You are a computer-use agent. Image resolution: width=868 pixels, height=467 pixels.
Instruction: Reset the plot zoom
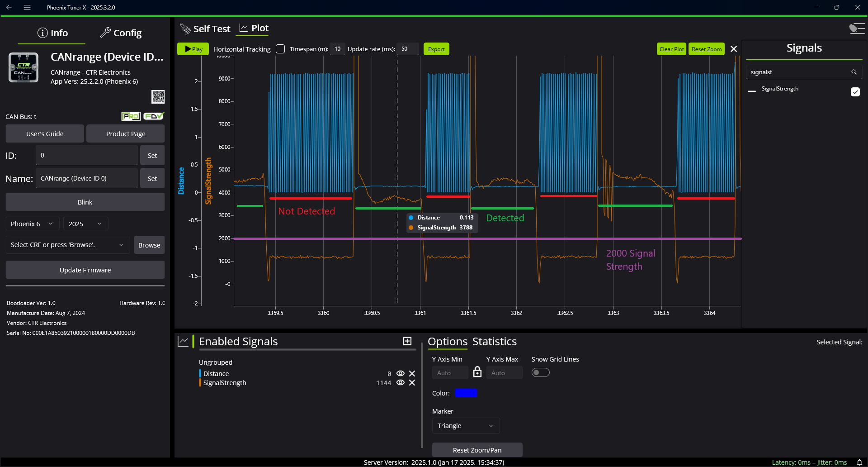coord(707,49)
